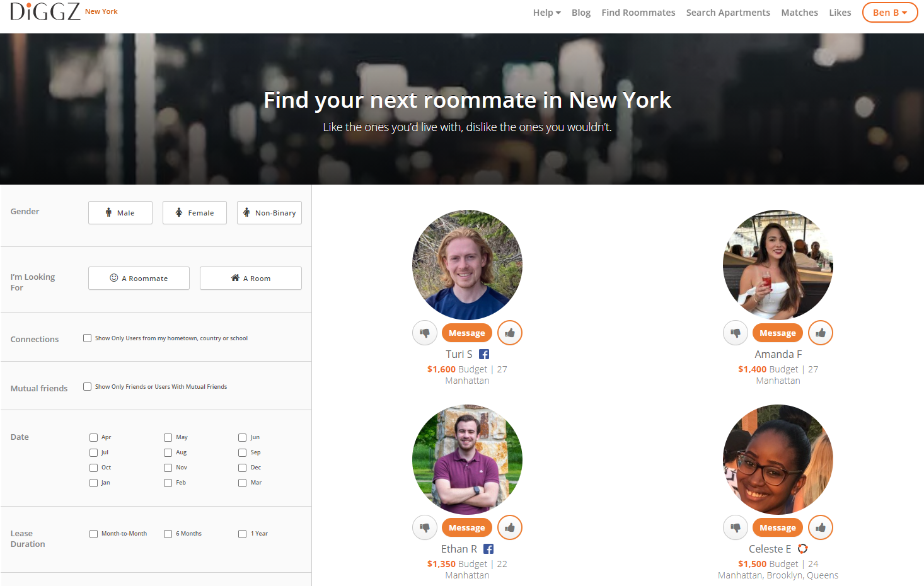Open Amanda F's profile name link
Viewport: 924px width, 586px height.
[x=778, y=354]
